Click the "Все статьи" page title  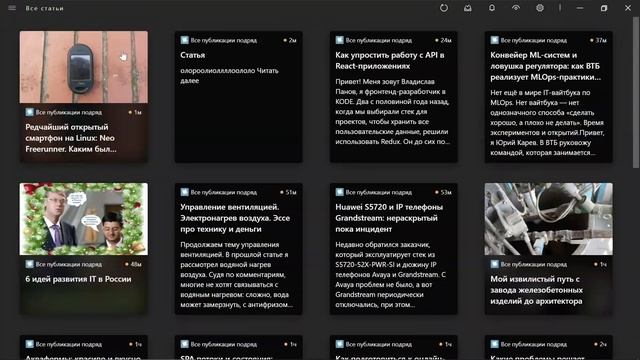44,8
